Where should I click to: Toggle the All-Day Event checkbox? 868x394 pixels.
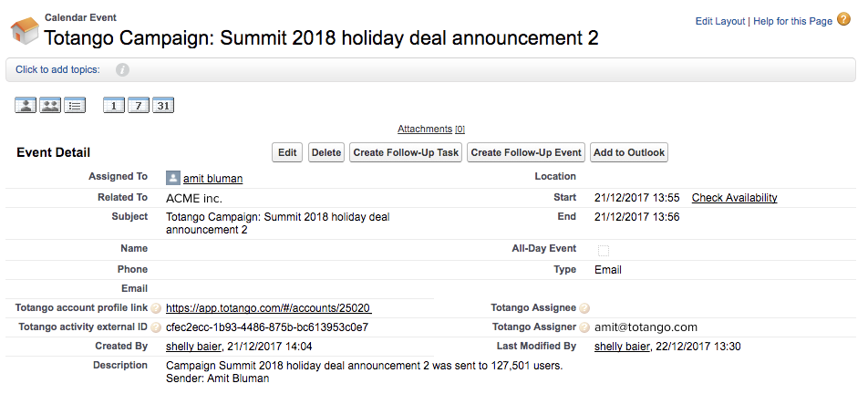pyautogui.click(x=604, y=251)
